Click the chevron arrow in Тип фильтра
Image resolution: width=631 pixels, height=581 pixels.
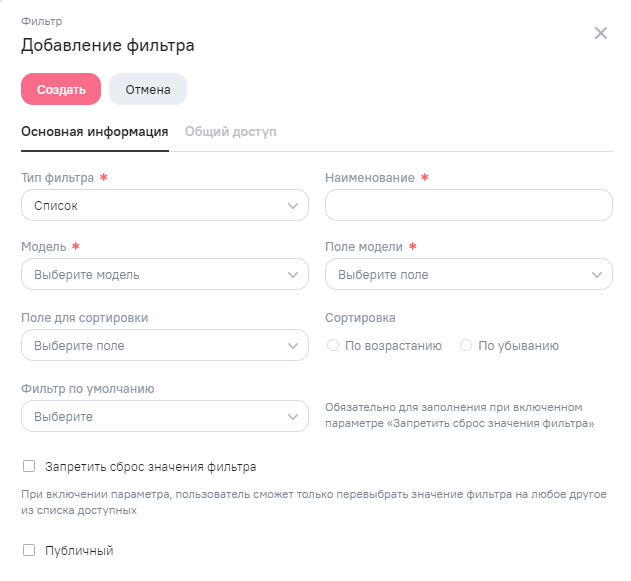293,206
